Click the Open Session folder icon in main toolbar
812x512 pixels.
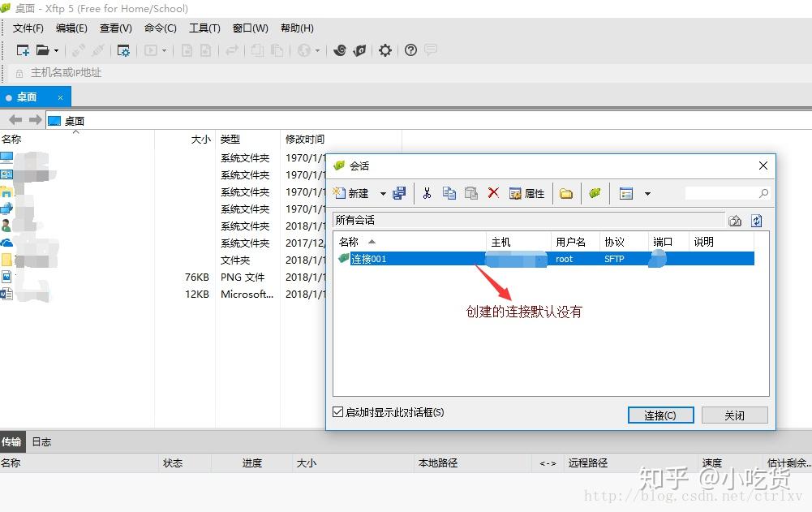coord(42,50)
